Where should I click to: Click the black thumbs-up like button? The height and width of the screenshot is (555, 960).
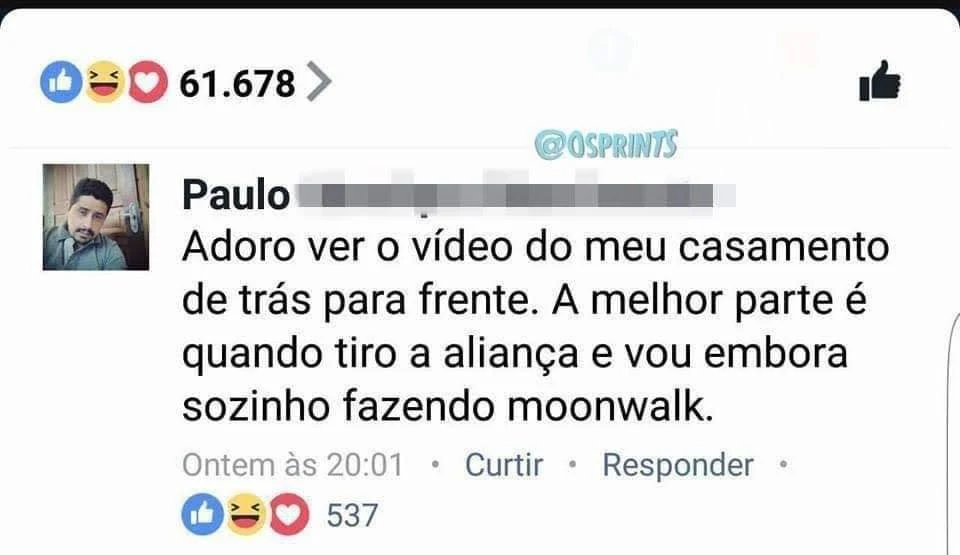click(880, 81)
